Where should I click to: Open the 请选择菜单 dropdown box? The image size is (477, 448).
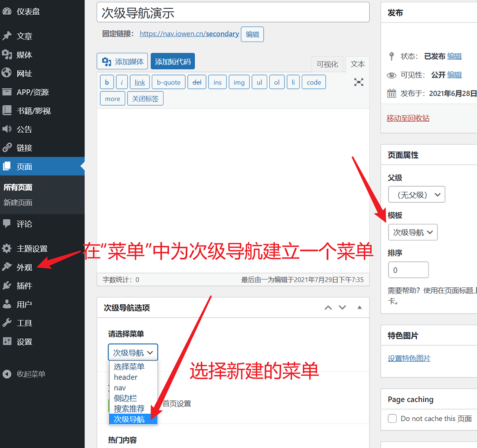tap(133, 352)
